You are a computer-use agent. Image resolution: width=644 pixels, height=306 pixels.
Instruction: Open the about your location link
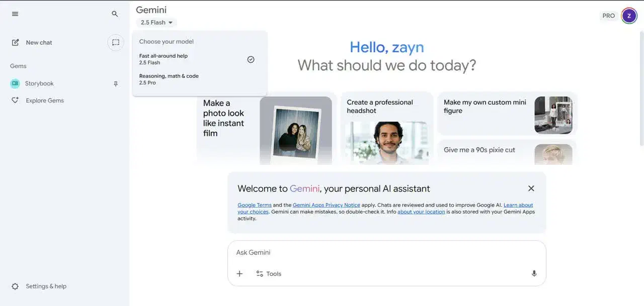421,212
